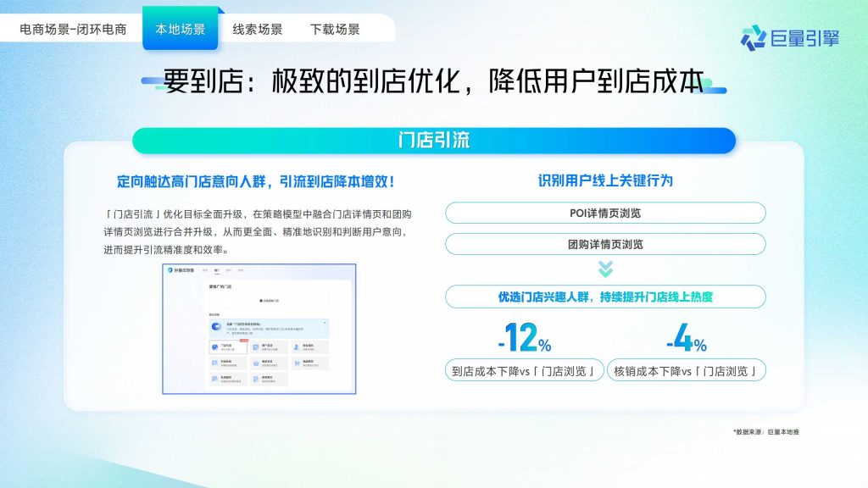Click the selected goal card with red badge
This screenshot has height=488, width=868.
[228, 347]
